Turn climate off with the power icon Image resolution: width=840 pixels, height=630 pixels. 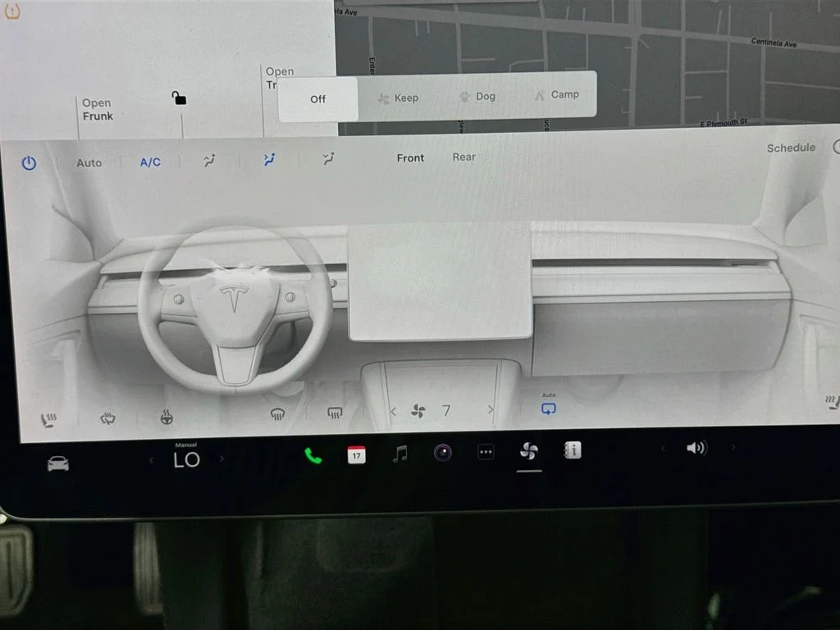(x=29, y=163)
